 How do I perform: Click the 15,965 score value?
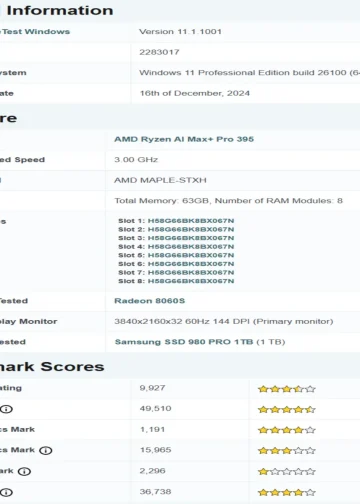click(x=155, y=450)
